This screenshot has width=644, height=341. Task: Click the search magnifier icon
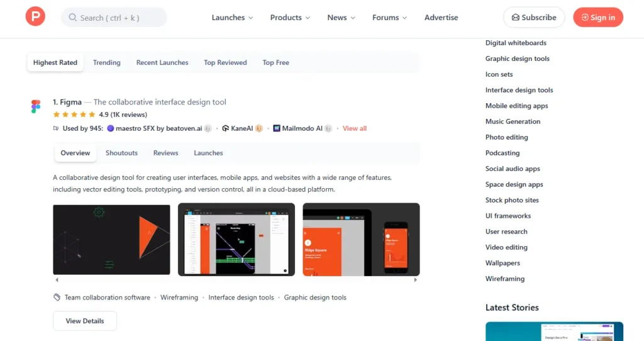click(73, 17)
